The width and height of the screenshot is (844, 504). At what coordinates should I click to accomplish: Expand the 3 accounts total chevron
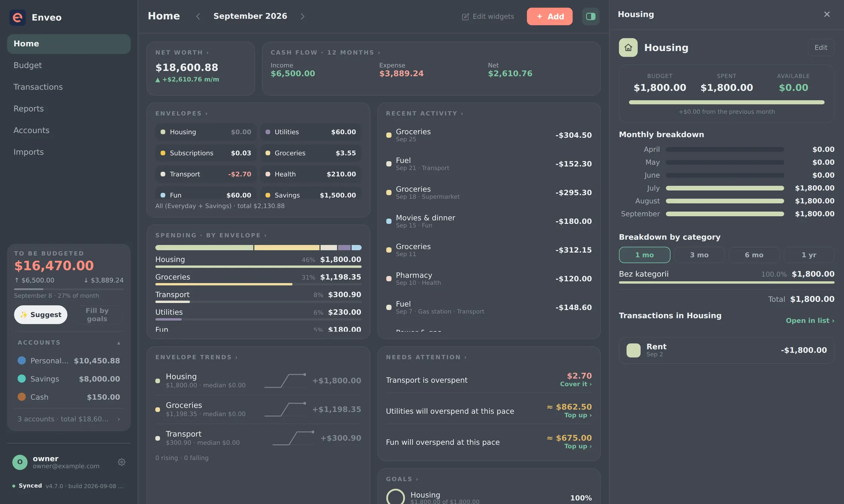(x=119, y=419)
